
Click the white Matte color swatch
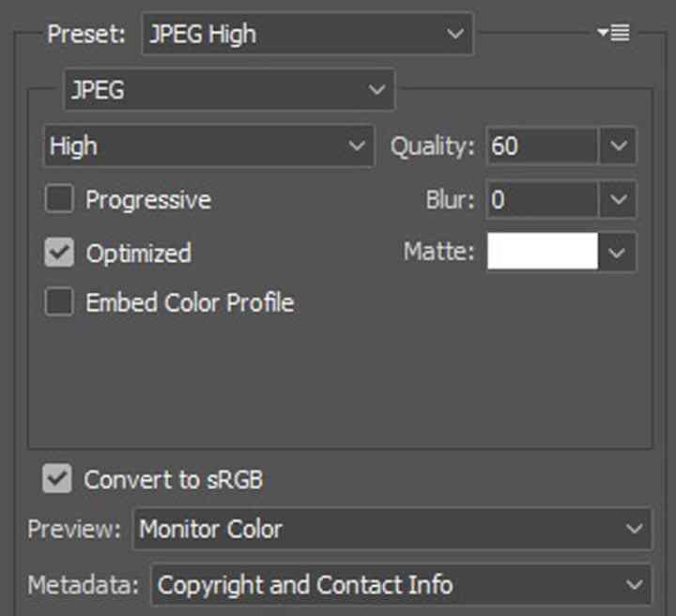[x=543, y=252]
